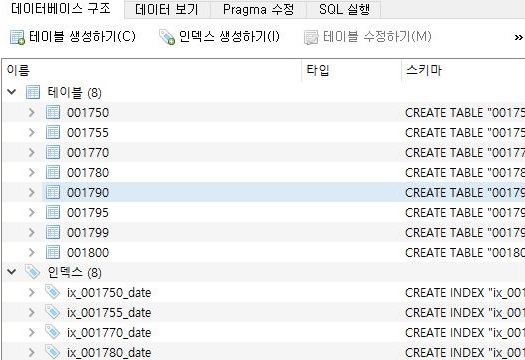Click the CREATE TABLE schema text for 001800
525x360 pixels.
pos(465,253)
